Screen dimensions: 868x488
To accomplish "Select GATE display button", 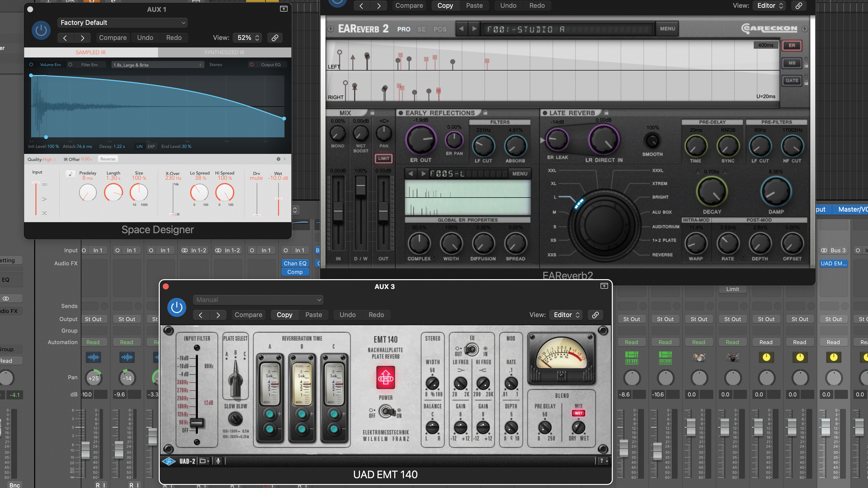I will click(791, 80).
